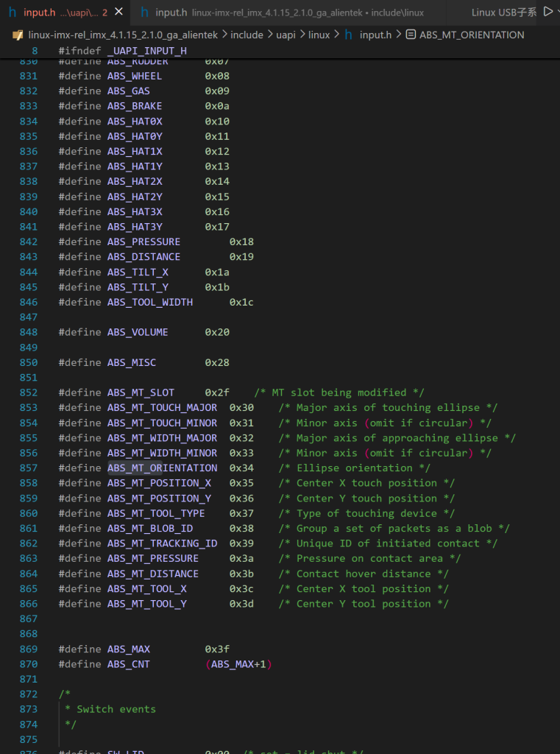The width and height of the screenshot is (560, 754).
Task: Click the header file icon before breadcrumb input.h
Action: pyautogui.click(x=350, y=35)
